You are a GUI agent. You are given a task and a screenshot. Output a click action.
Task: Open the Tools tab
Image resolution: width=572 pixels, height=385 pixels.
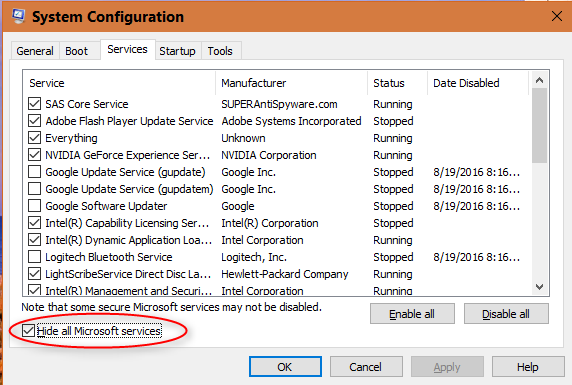pos(220,51)
